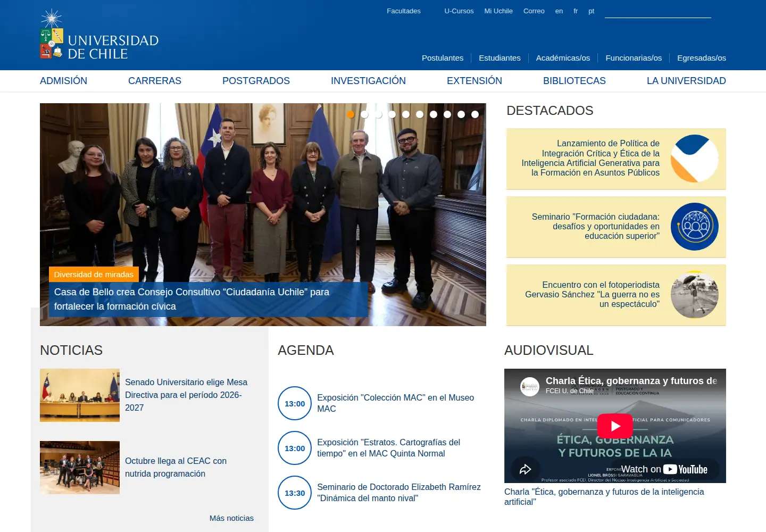Open the Universidad de Chile logo homepage
Image resolution: width=766 pixels, height=532 pixels.
tap(99, 34)
